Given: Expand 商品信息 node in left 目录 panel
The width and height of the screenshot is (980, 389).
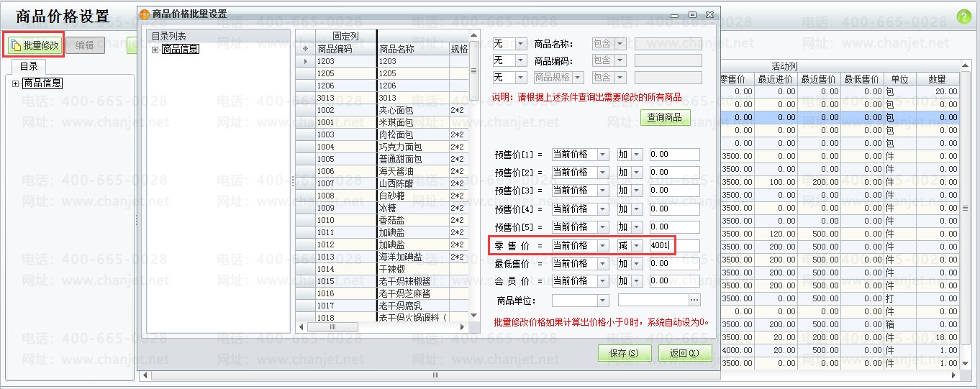Looking at the screenshot, I should [x=17, y=84].
